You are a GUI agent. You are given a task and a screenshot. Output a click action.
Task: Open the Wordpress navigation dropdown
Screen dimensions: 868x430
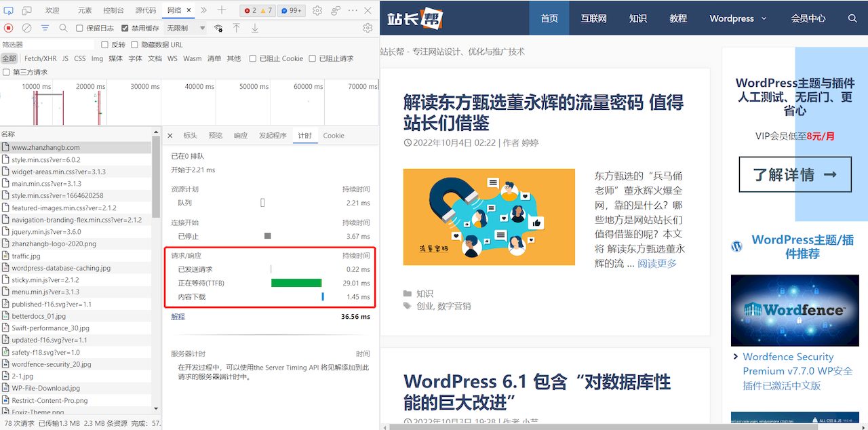[738, 18]
